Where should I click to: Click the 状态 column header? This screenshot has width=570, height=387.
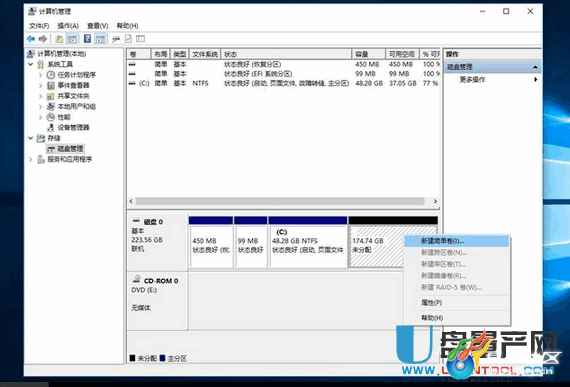[x=286, y=54]
